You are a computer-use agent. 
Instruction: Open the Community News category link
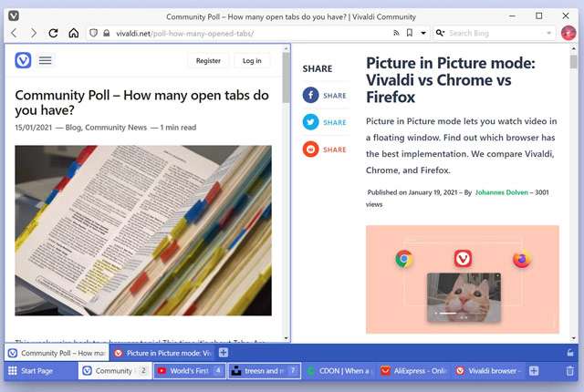[116, 128]
